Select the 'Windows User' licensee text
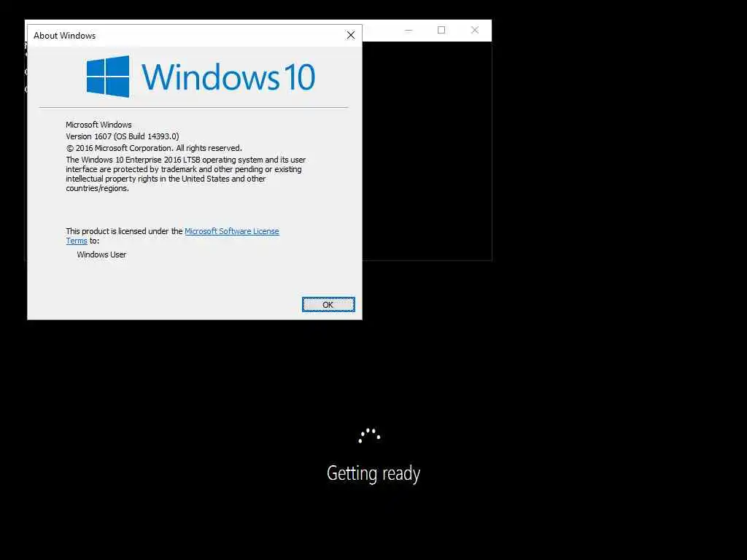Viewport: 747px width, 560px height. pos(101,254)
